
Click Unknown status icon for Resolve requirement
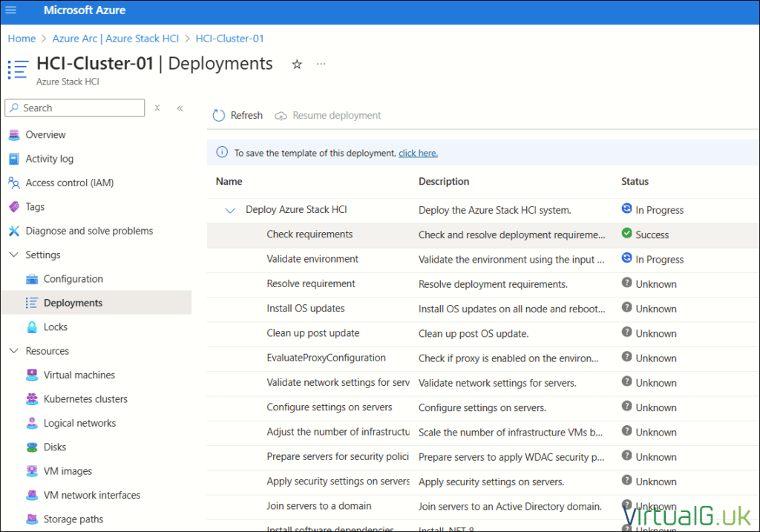tap(626, 283)
